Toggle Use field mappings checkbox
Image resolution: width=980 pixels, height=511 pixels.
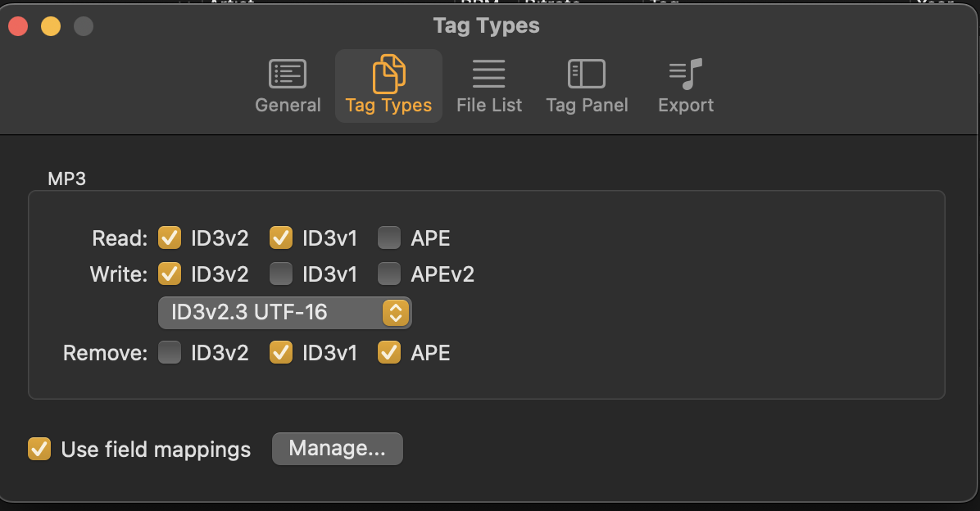[x=39, y=449]
